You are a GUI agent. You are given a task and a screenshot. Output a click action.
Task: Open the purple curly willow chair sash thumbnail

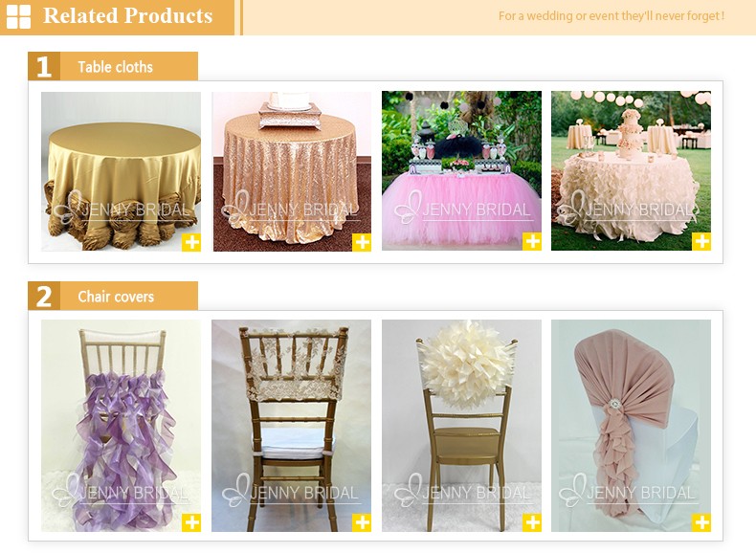(121, 426)
